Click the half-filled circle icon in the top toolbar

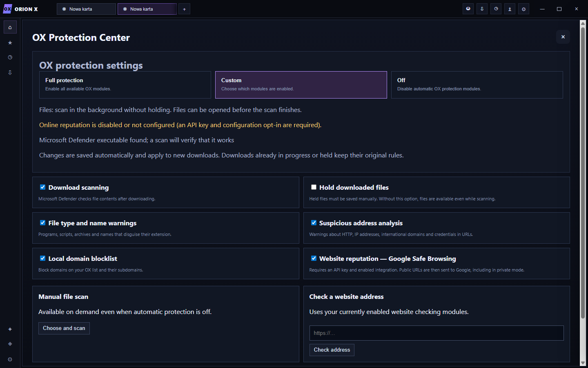(468, 9)
